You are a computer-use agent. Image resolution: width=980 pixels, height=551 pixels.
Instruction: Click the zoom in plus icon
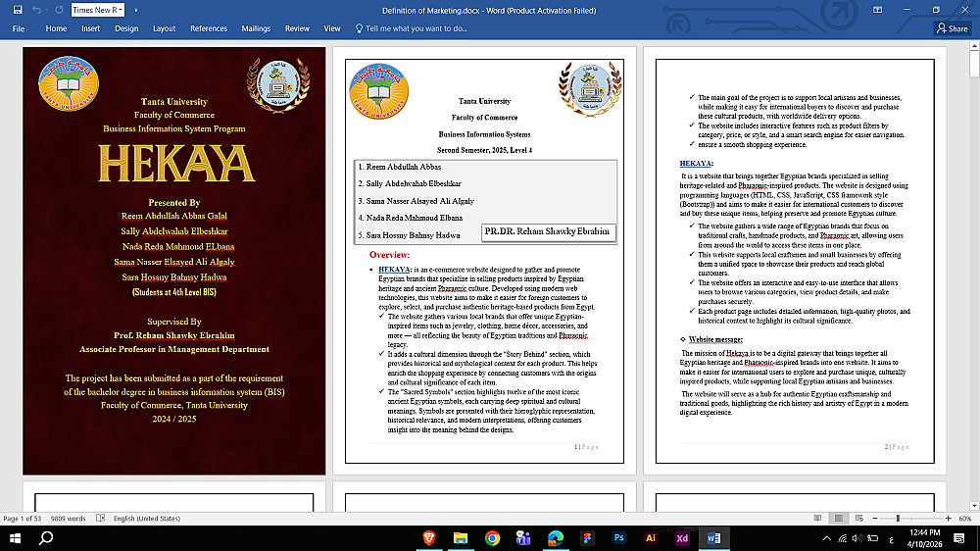click(x=948, y=519)
